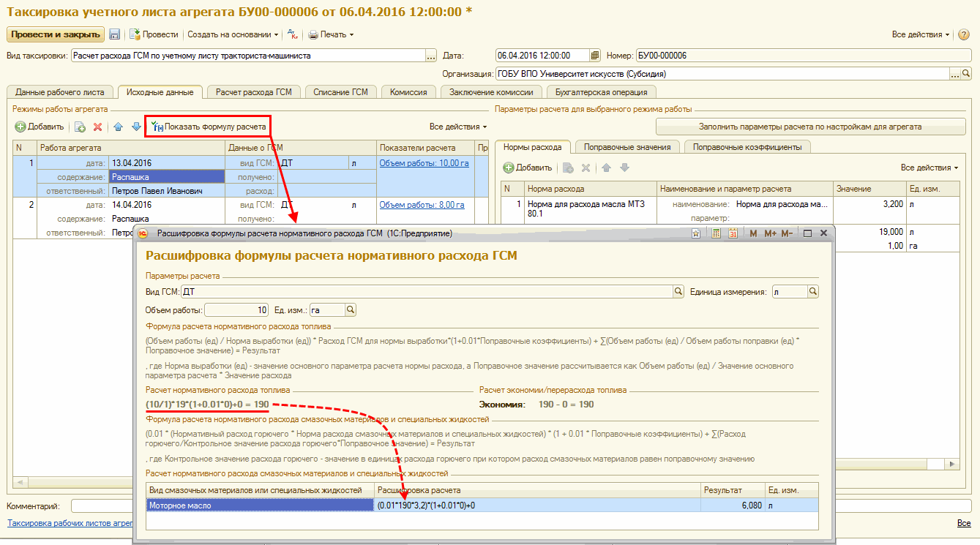Click the Значение column header

coord(869,189)
